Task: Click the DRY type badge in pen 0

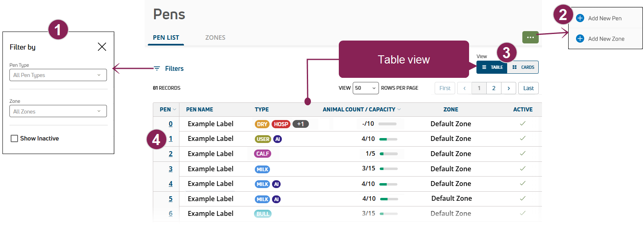Action: coord(262,124)
